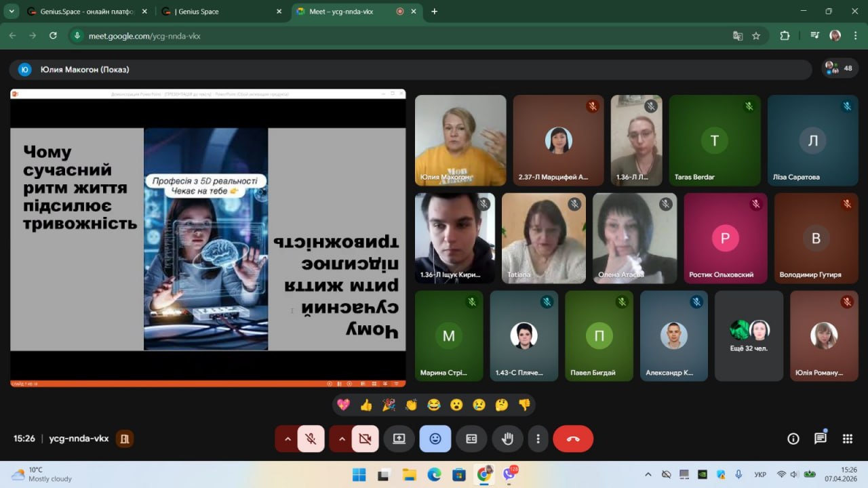This screenshot has height=488, width=868.
Task: Raise your hand in the meeting
Action: (x=507, y=439)
